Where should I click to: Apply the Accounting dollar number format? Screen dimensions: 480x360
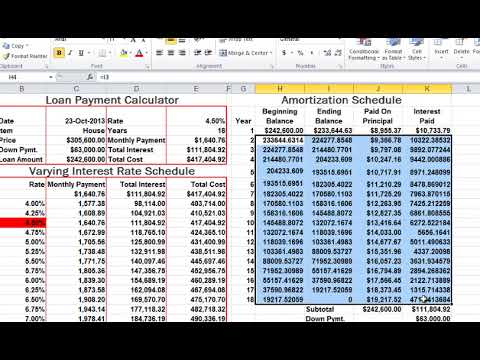[284, 53]
